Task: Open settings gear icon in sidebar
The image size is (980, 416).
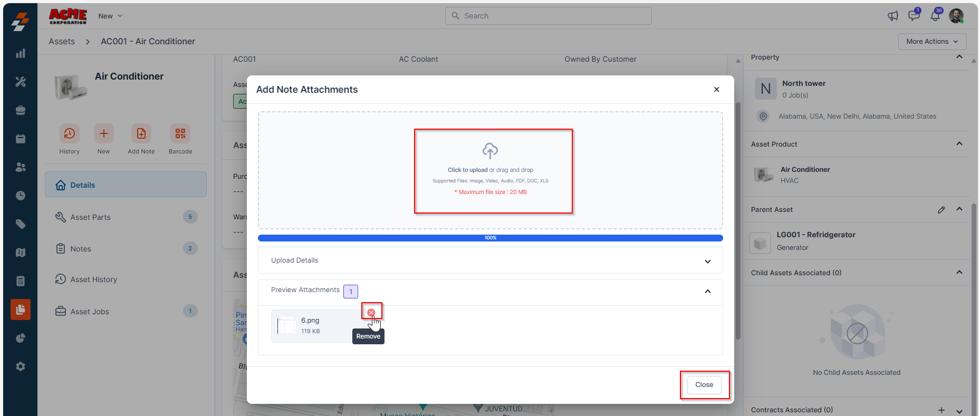Action: pos(21,366)
